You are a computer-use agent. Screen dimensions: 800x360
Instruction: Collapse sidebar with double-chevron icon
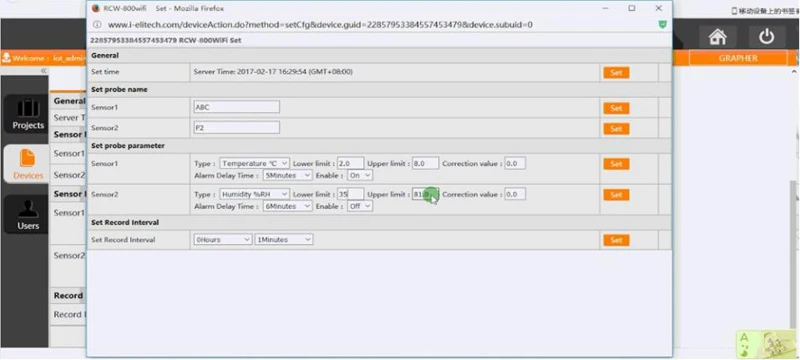click(44, 71)
